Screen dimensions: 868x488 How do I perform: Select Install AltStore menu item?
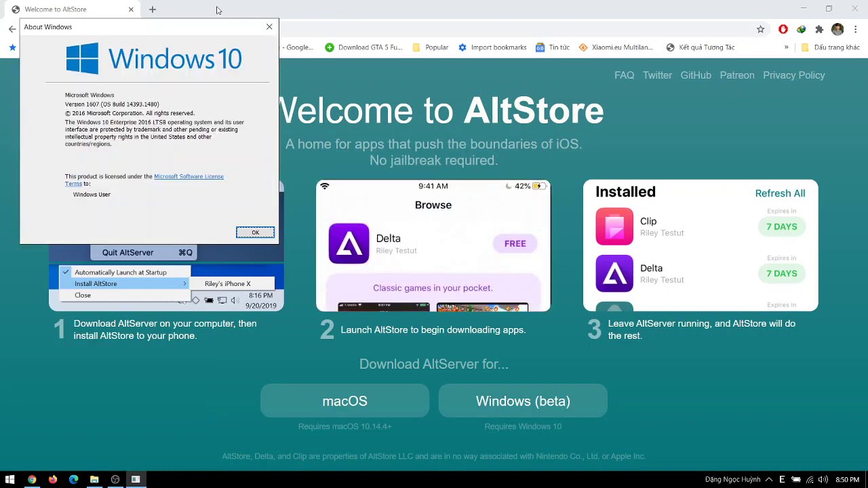pyautogui.click(x=123, y=284)
